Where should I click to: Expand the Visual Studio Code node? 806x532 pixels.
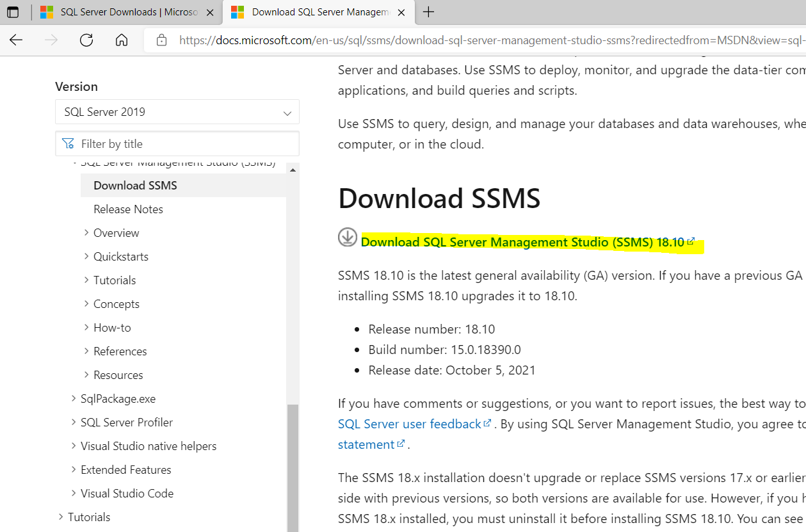click(x=74, y=494)
